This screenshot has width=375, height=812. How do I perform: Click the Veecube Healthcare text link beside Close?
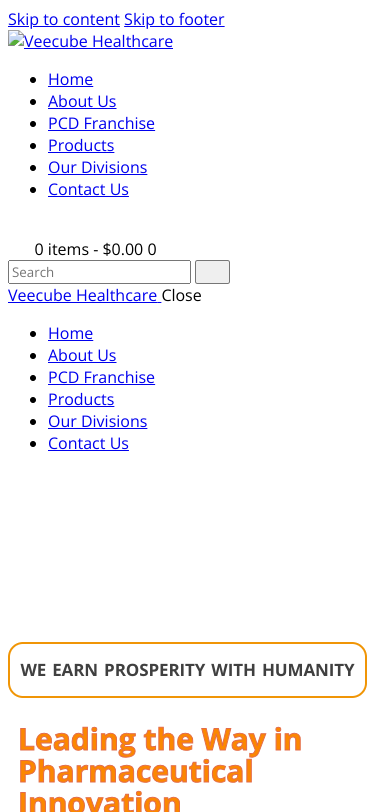[x=85, y=295]
